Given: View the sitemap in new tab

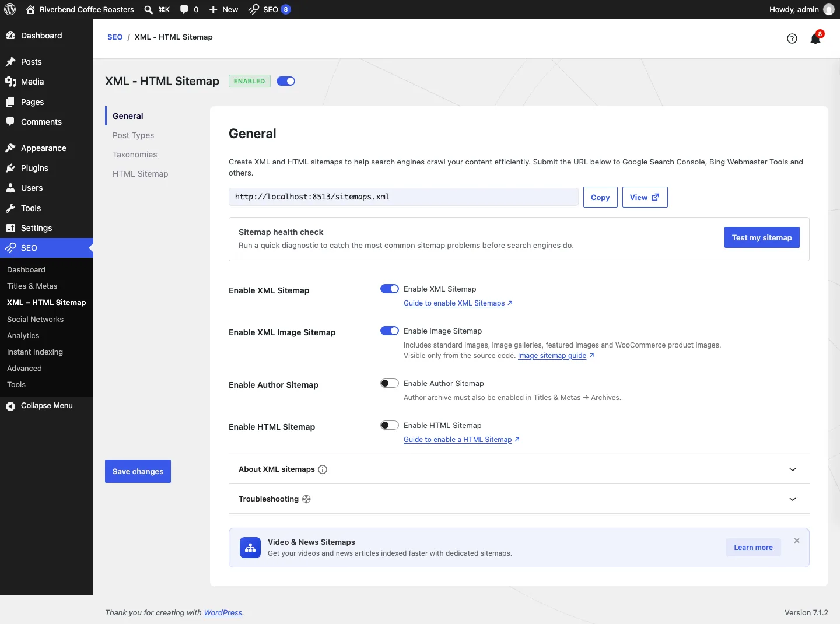Looking at the screenshot, I should click(645, 197).
